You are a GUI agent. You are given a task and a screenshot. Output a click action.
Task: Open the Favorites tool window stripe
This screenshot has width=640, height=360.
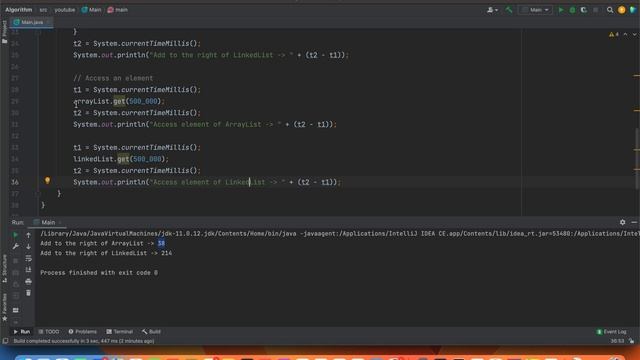pos(4,307)
